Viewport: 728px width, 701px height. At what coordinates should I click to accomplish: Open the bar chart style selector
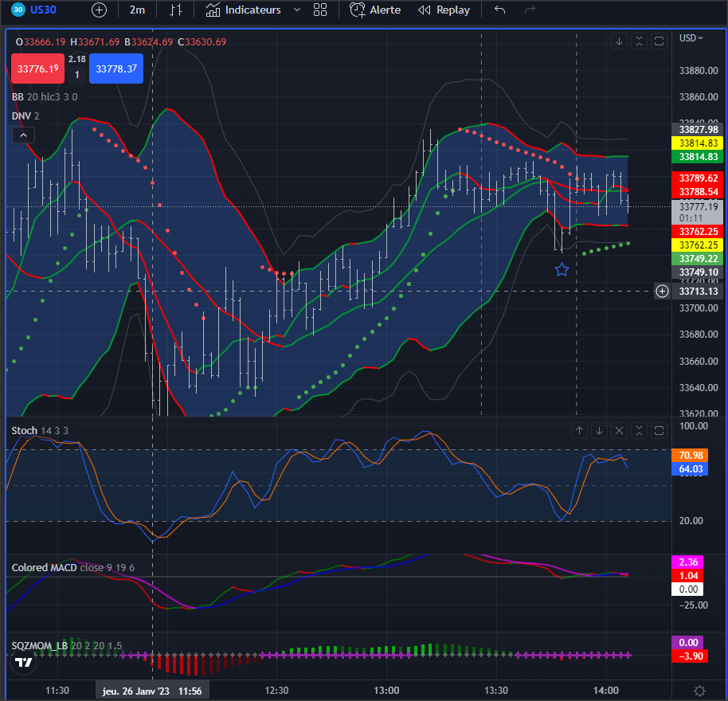tap(175, 10)
